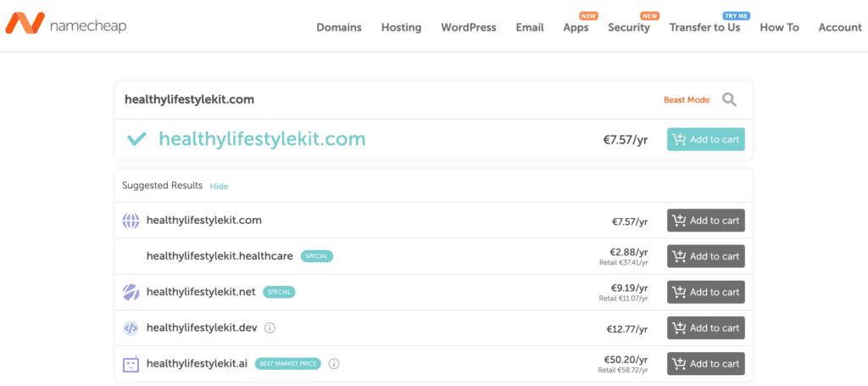The image size is (868, 386).
Task: Open the Hosting menu
Action: 401,27
